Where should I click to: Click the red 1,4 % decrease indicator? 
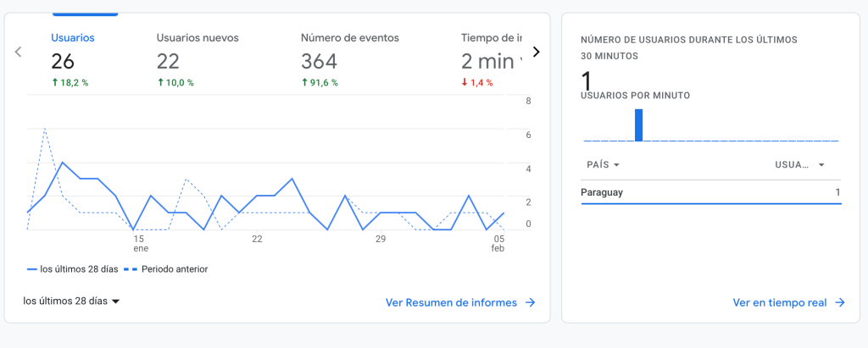[x=476, y=83]
